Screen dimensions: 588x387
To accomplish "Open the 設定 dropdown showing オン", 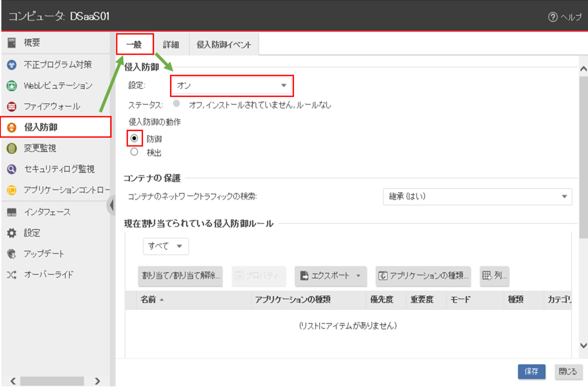I will click(231, 85).
